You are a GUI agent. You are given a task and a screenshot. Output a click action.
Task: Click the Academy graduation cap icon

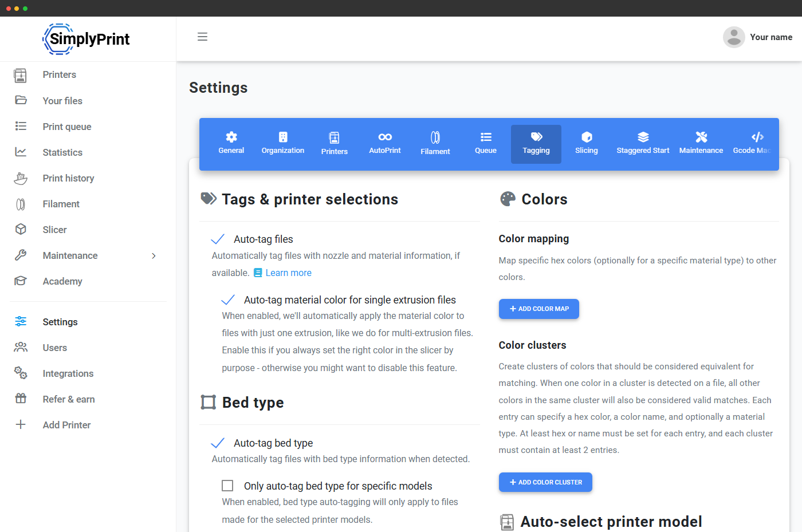(x=21, y=281)
